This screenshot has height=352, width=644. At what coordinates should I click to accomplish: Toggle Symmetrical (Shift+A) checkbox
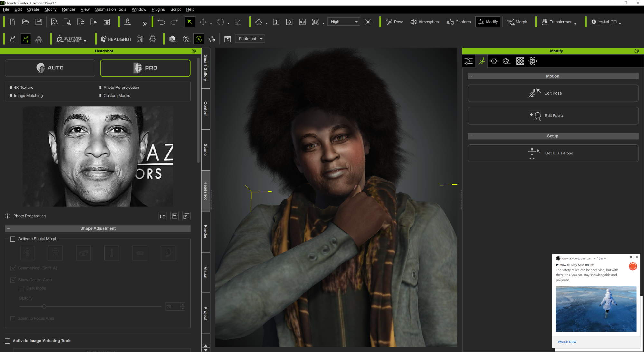click(x=13, y=268)
